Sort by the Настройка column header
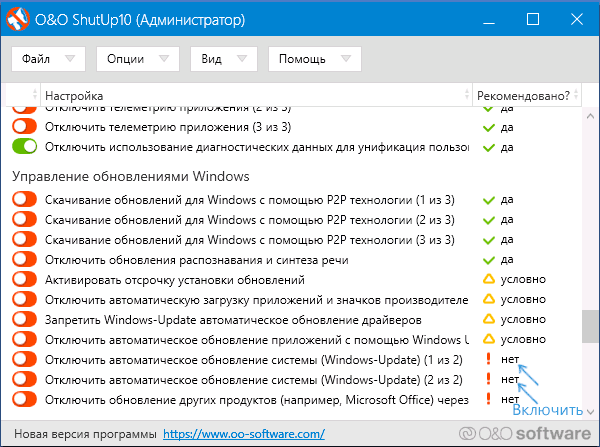This screenshot has height=447, width=600. tap(256, 95)
